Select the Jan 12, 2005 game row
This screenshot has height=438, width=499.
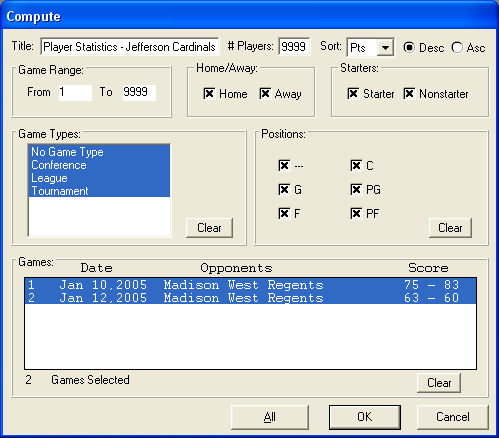click(x=250, y=298)
